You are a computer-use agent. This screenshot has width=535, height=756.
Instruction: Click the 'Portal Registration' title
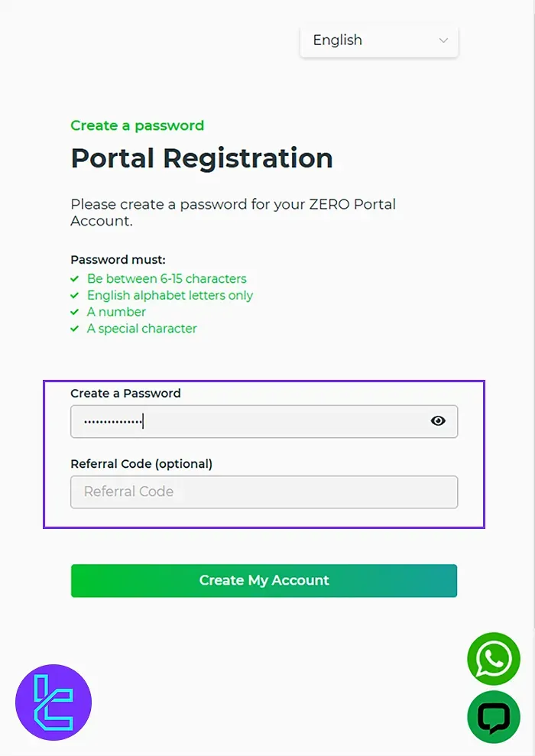(201, 158)
